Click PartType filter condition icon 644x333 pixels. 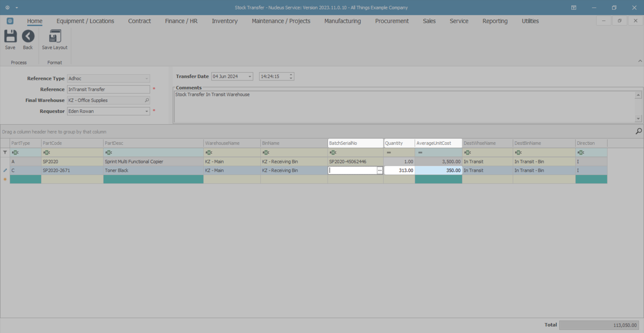click(x=15, y=152)
